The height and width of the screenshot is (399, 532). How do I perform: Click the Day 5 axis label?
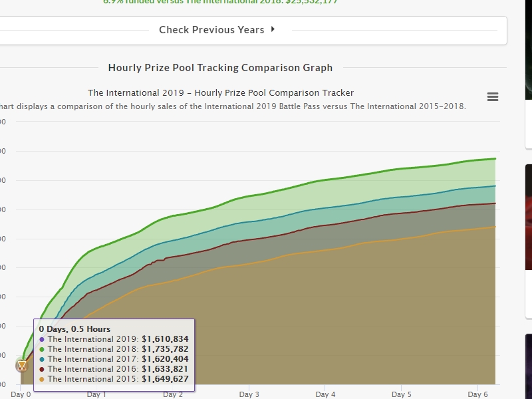402,394
